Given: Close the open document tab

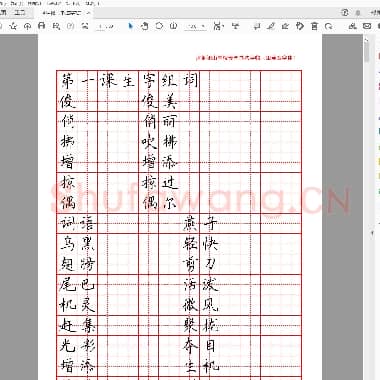Looking at the screenshot, I should click(x=88, y=13).
